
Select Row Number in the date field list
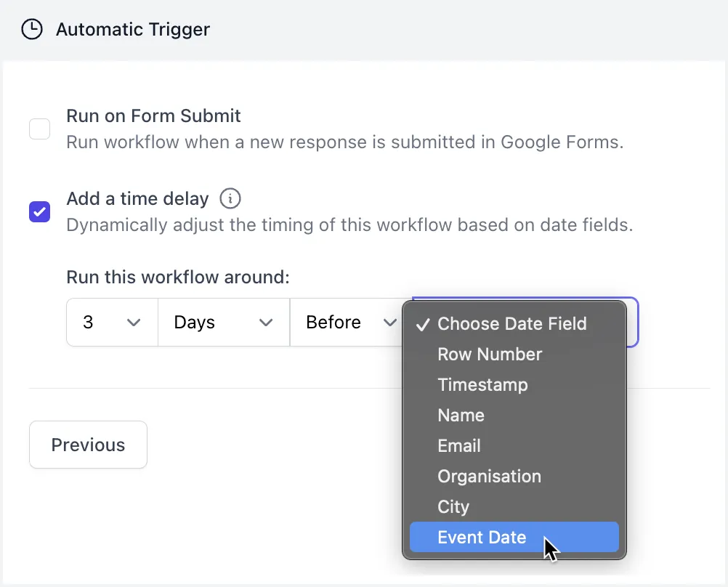489,354
